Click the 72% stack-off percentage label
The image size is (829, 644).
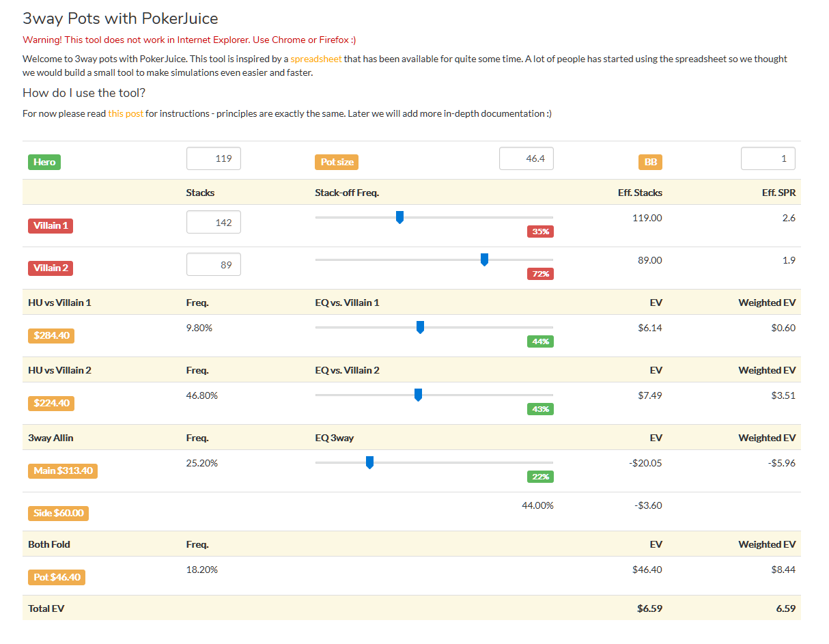[540, 274]
